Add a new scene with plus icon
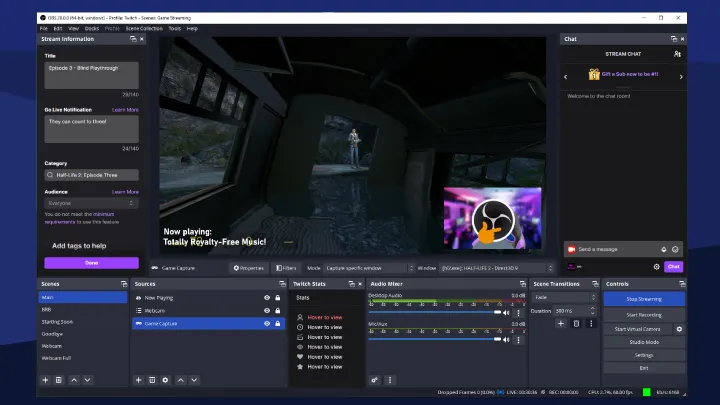The image size is (720, 405). pyautogui.click(x=45, y=380)
